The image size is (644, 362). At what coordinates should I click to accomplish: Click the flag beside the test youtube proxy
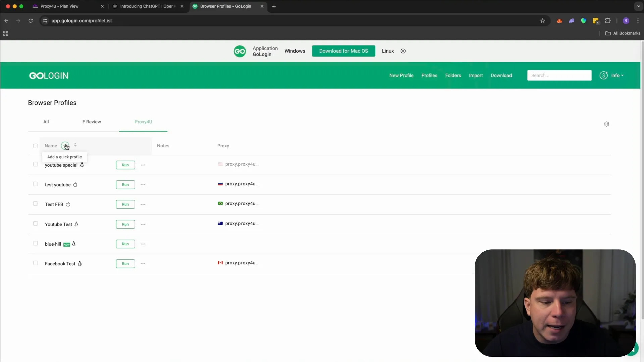click(220, 184)
